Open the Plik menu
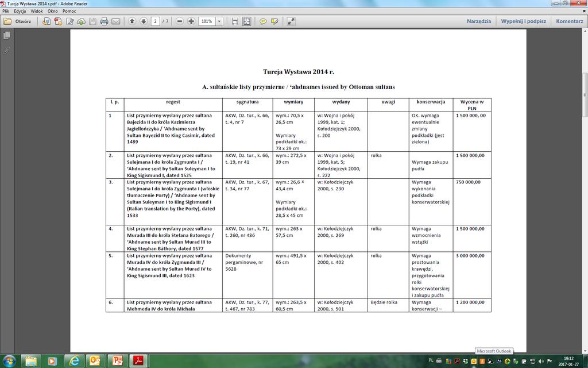Screen dimensions: 588x368 [x=6, y=11]
